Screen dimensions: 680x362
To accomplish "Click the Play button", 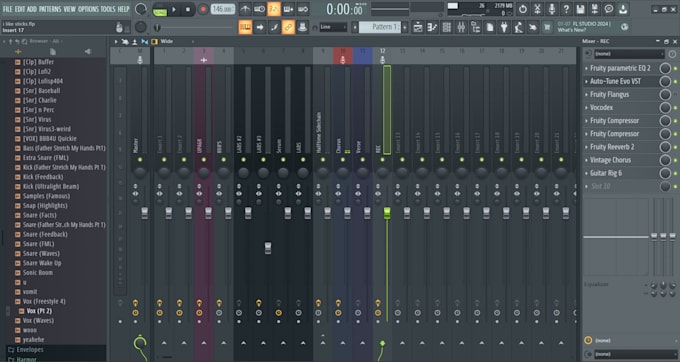I will pos(174,10).
